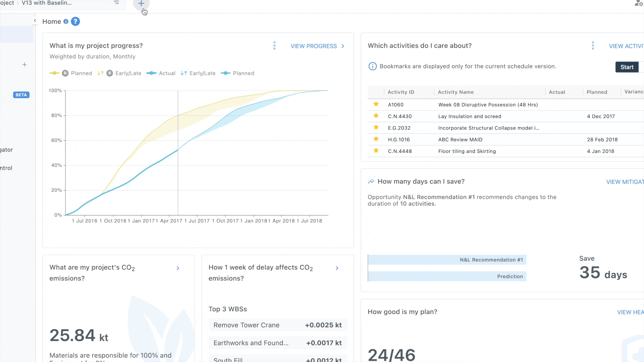The width and height of the screenshot is (644, 362).
Task: Click the info icon next to Home
Action: [66, 21]
